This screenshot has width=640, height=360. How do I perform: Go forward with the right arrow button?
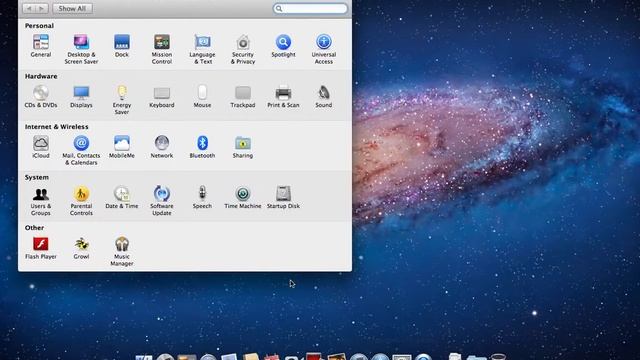click(x=42, y=8)
